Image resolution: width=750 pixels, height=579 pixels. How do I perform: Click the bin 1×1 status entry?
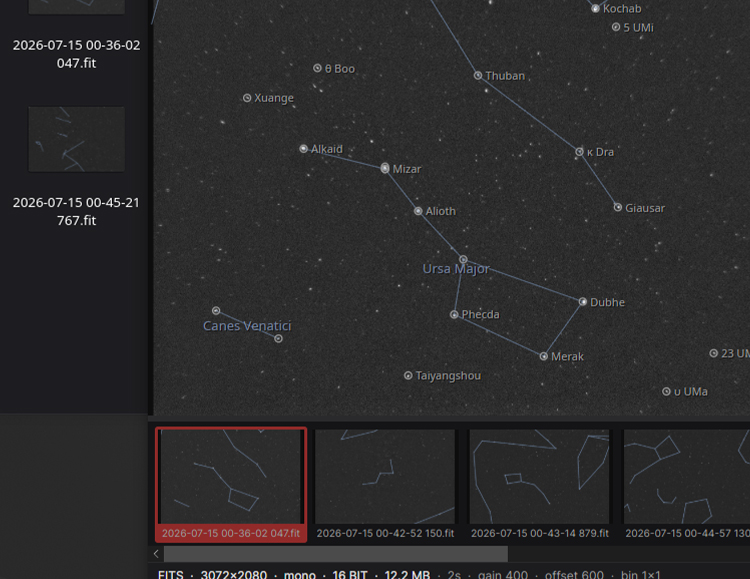[x=640, y=574]
